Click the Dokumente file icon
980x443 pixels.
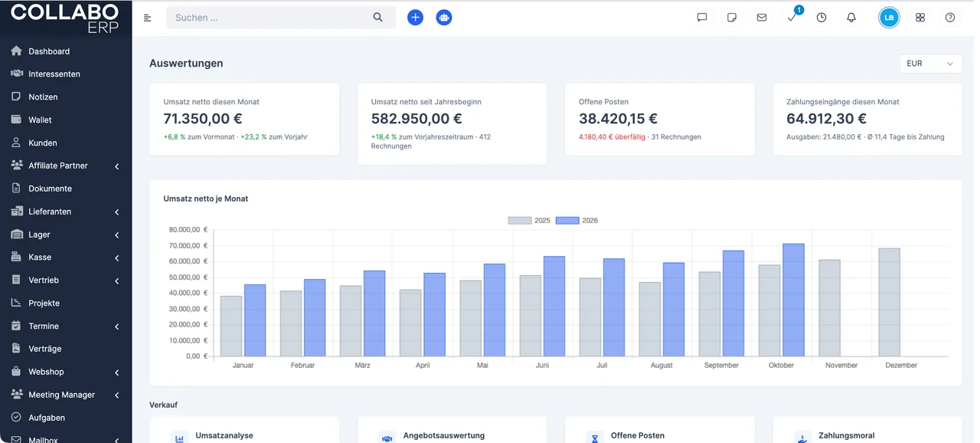click(16, 189)
